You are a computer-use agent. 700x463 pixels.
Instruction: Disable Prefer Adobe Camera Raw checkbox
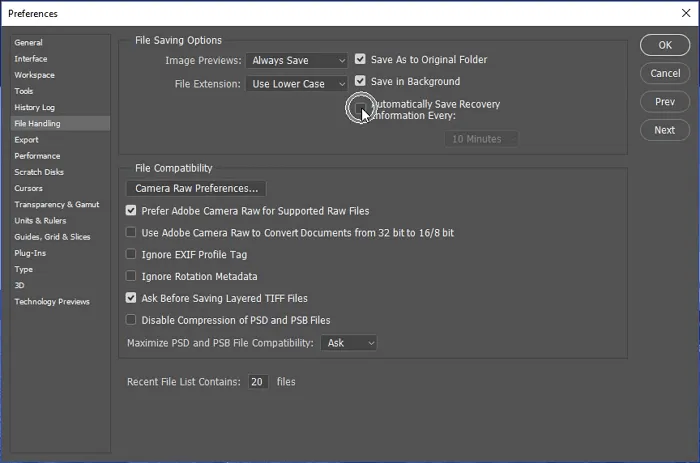(131, 211)
